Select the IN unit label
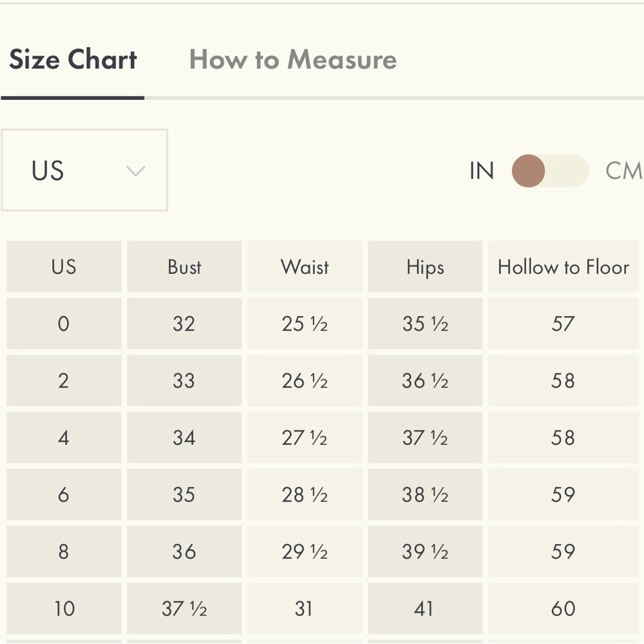The height and width of the screenshot is (644, 644). point(481,171)
